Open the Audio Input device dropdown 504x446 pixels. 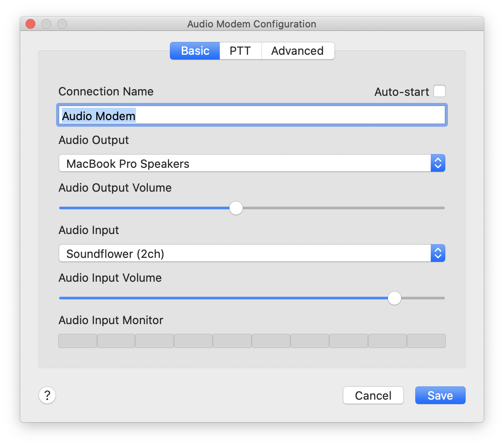[252, 253]
